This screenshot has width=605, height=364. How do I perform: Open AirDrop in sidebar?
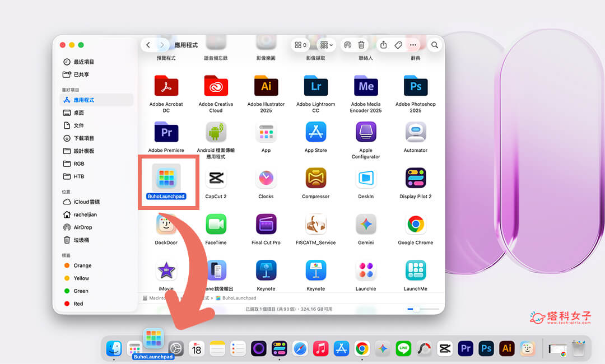tap(96, 227)
